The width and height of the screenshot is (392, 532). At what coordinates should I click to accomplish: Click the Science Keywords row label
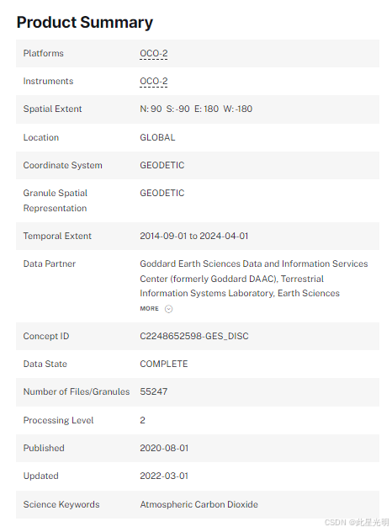[61, 504]
